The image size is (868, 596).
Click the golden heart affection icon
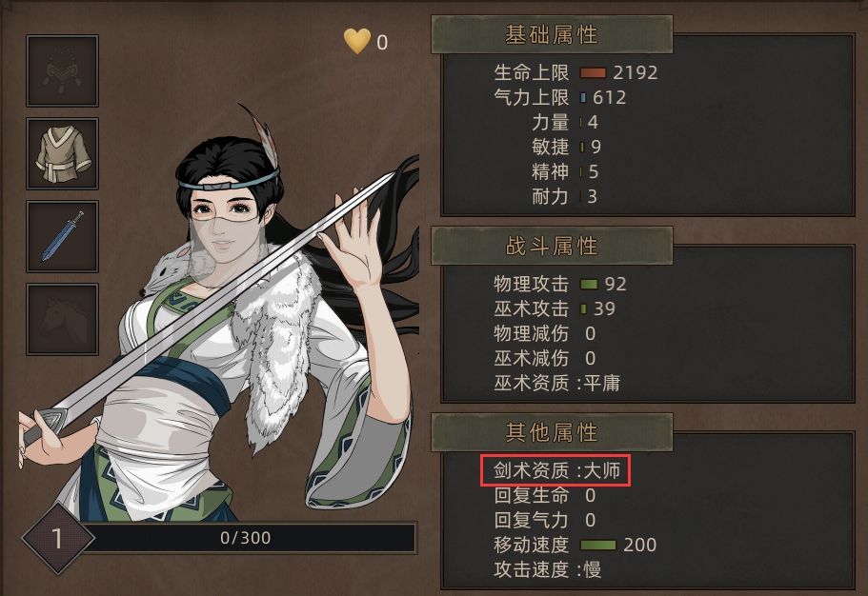[x=357, y=42]
